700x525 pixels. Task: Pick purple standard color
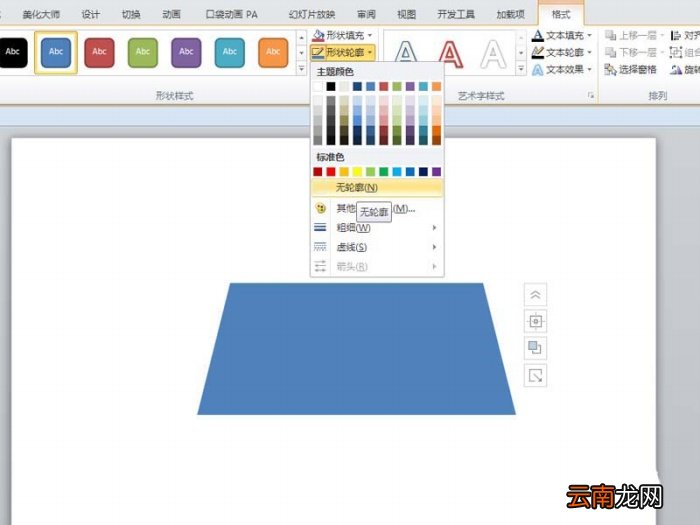436,171
